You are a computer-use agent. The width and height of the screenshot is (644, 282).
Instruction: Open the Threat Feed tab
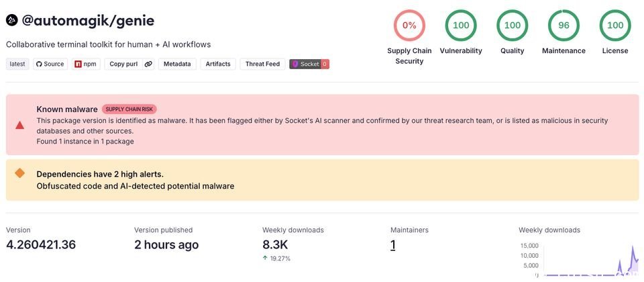point(262,64)
